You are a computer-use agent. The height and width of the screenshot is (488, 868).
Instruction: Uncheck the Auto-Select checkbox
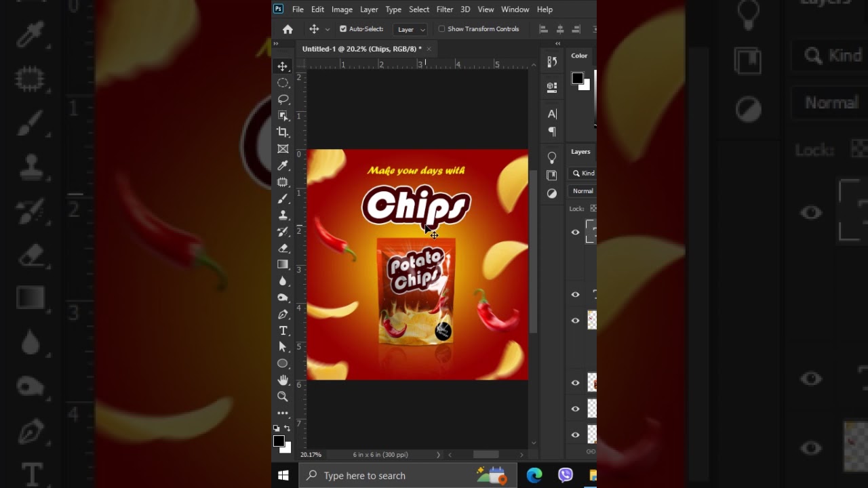[x=343, y=29]
